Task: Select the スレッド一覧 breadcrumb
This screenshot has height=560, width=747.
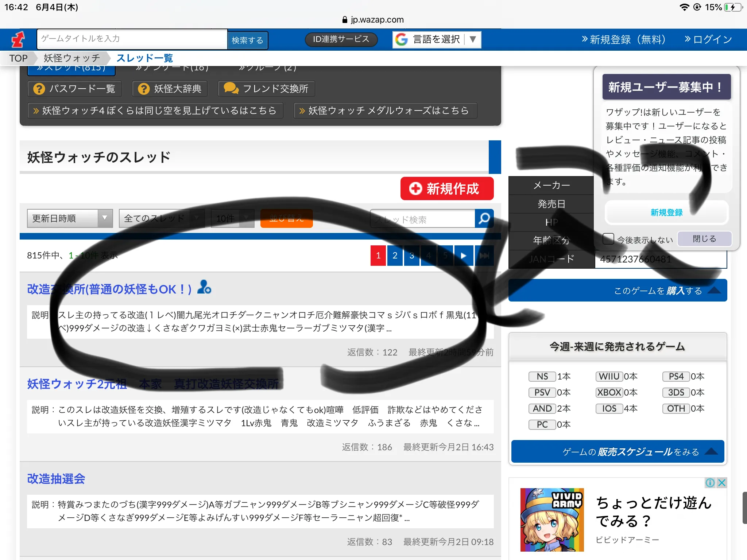Action: click(144, 58)
